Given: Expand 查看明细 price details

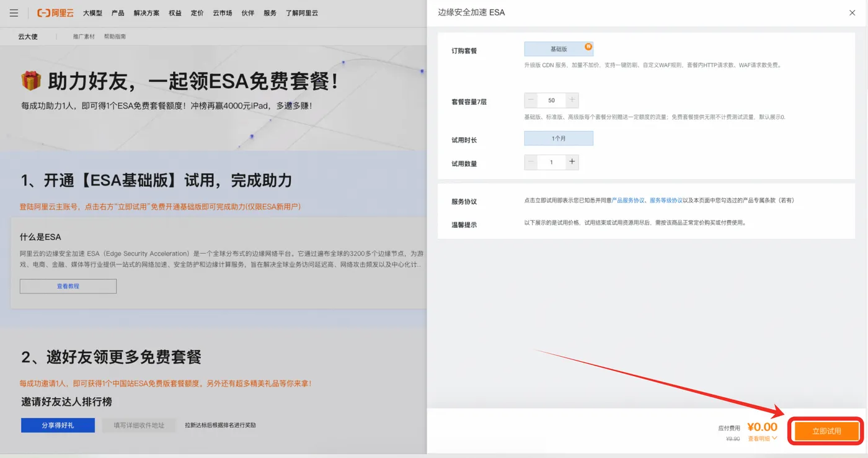Looking at the screenshot, I should [762, 439].
